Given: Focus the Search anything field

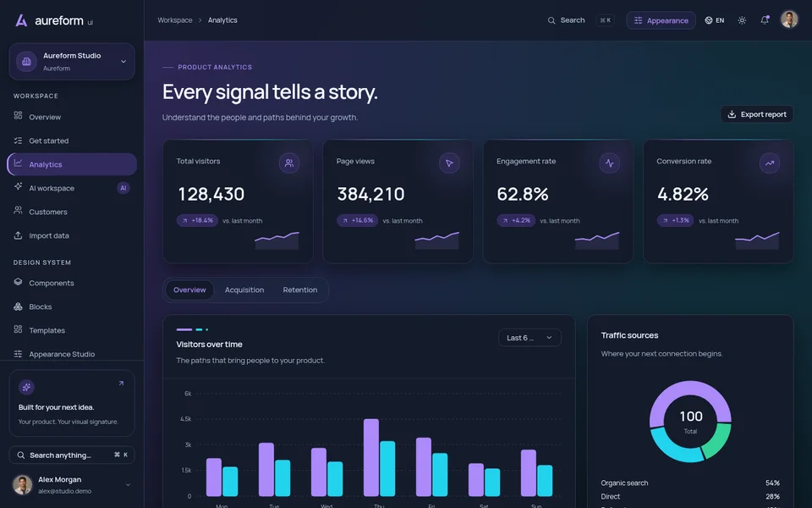Looking at the screenshot, I should (x=72, y=456).
